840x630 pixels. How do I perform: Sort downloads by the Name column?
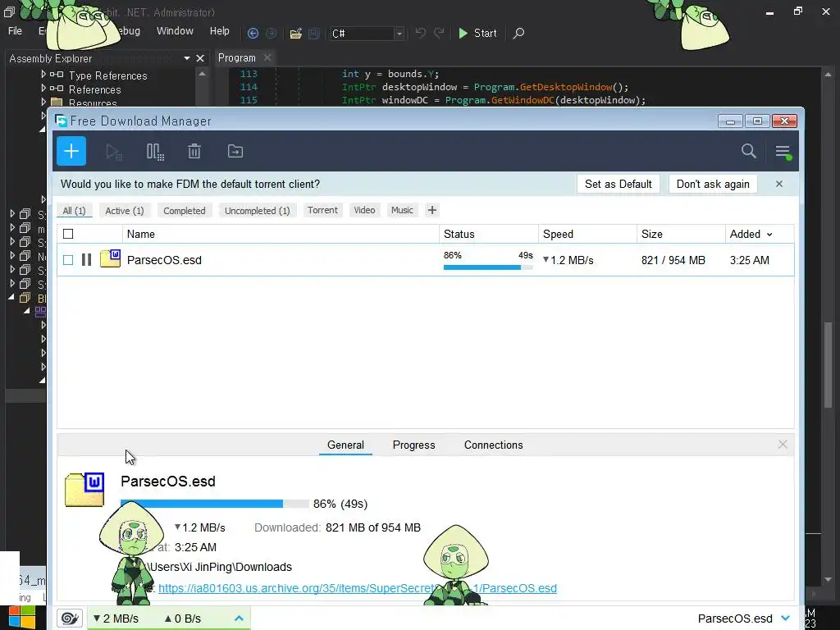141,234
